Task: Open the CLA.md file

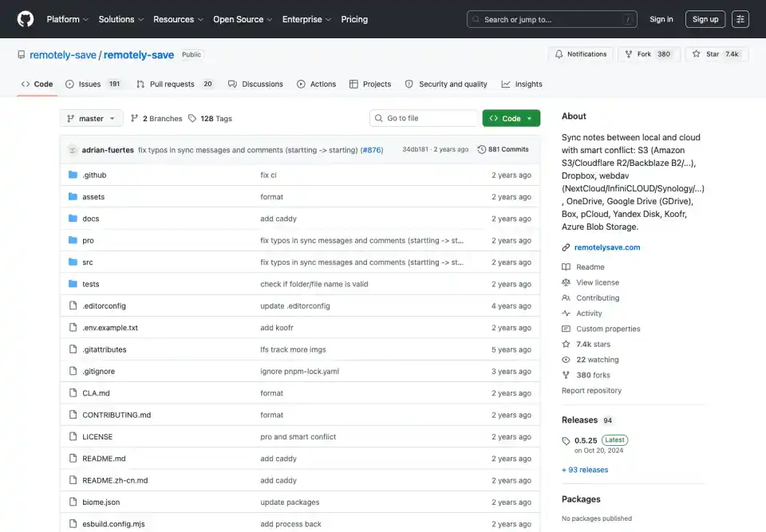Action: [x=96, y=393]
